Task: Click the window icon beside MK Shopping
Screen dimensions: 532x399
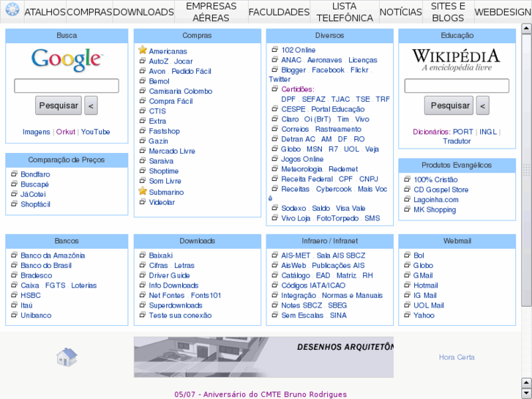Action: pos(407,209)
